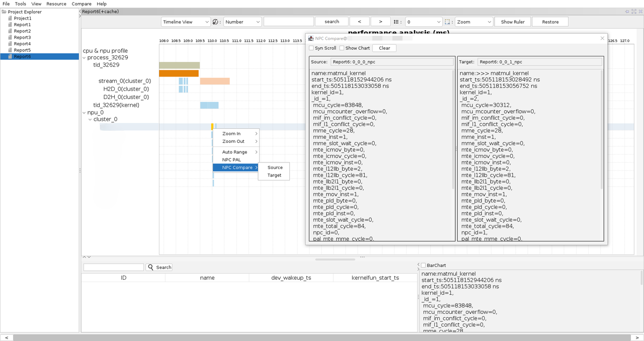The image size is (644, 341).
Task: Collapse the npu_0 tree node
Action: point(85,113)
